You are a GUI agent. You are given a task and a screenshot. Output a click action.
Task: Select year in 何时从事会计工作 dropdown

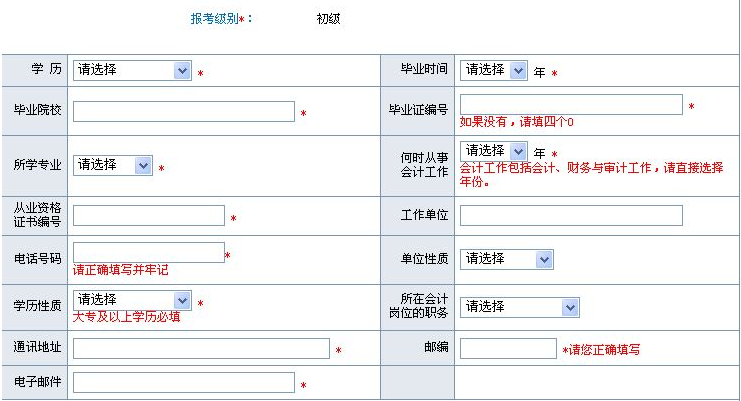[493, 151]
